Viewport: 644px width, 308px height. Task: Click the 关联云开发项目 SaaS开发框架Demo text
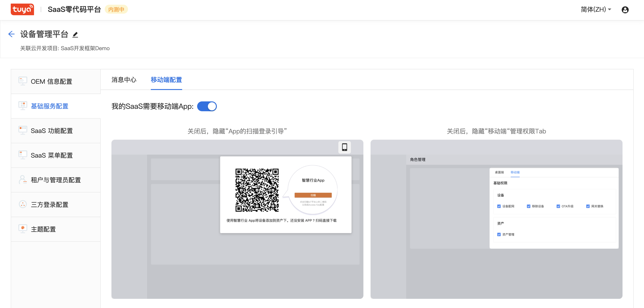coord(65,48)
